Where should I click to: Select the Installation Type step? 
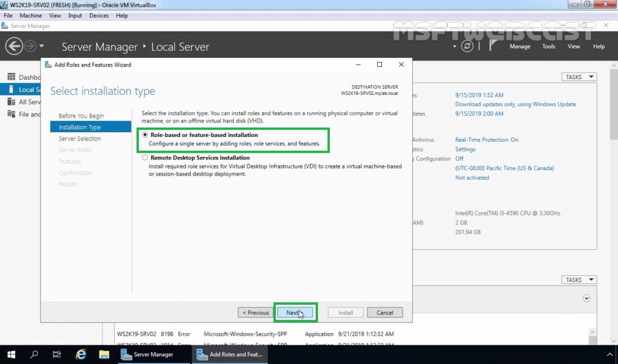coord(91,127)
